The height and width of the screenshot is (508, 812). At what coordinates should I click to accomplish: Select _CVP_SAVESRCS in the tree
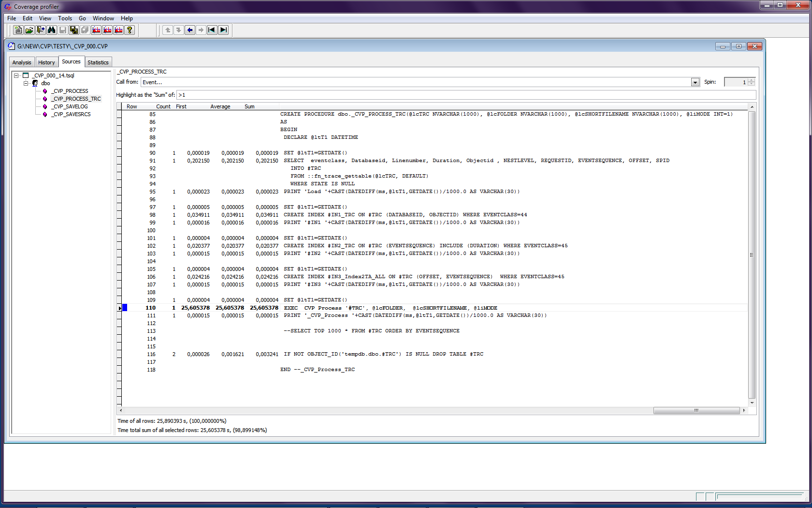coord(71,114)
